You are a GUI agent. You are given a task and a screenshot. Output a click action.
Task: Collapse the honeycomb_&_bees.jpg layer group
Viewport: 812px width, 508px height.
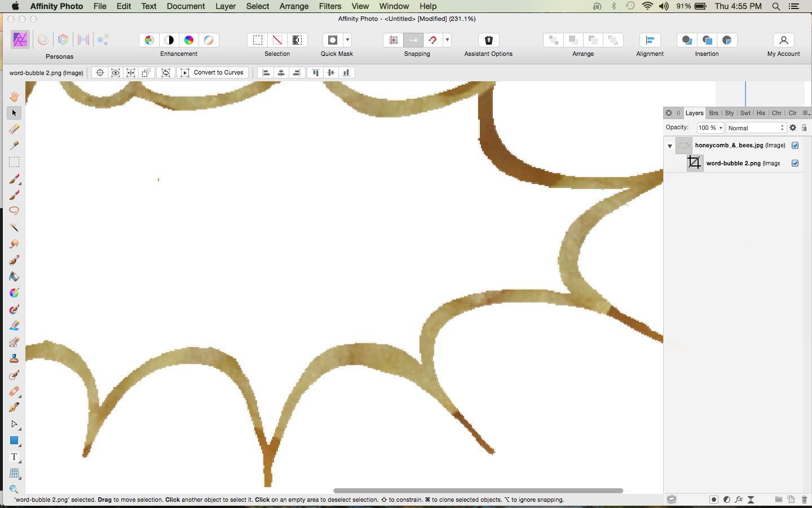pos(670,146)
